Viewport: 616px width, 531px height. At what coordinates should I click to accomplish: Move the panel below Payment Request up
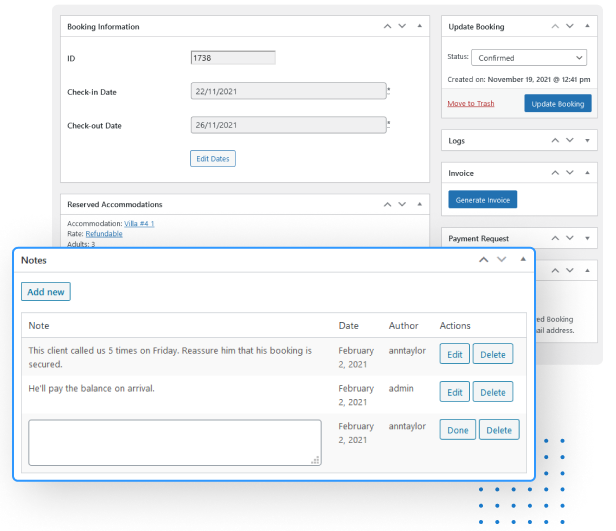555,270
